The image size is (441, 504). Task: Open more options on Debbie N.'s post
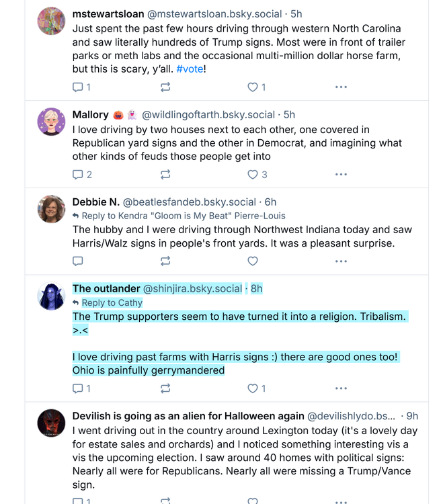click(x=341, y=261)
